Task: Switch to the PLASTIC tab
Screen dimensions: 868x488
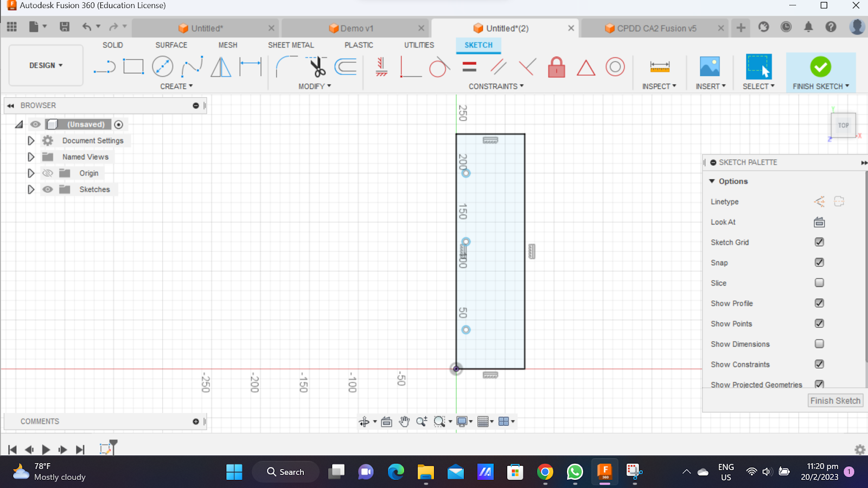Action: click(x=359, y=45)
